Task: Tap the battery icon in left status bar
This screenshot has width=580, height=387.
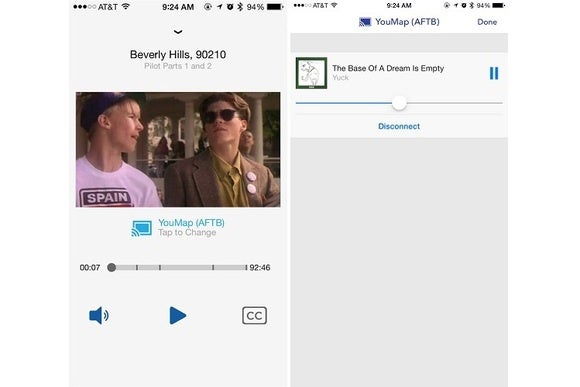Action: click(x=275, y=7)
